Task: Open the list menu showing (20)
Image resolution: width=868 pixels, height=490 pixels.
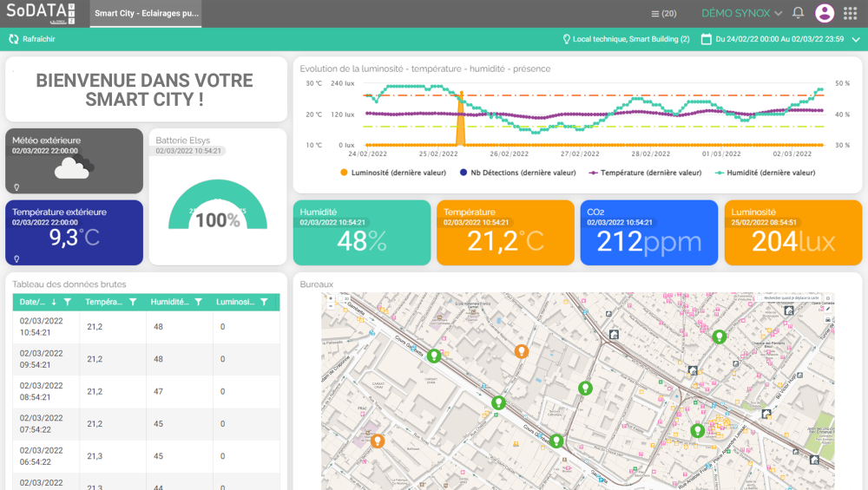Action: [x=664, y=13]
